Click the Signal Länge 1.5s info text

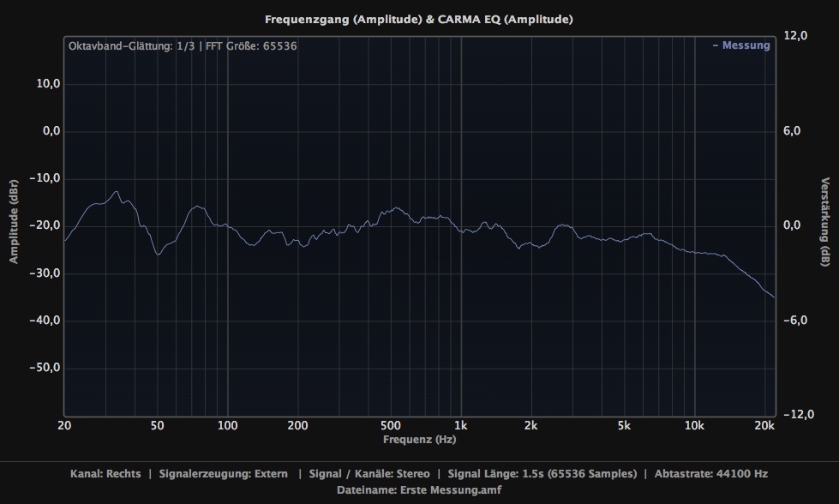point(542,474)
